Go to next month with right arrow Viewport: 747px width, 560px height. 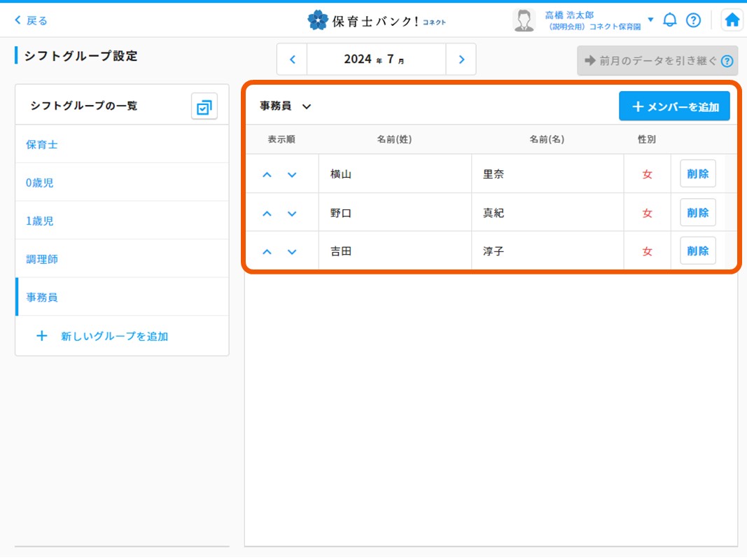point(461,59)
